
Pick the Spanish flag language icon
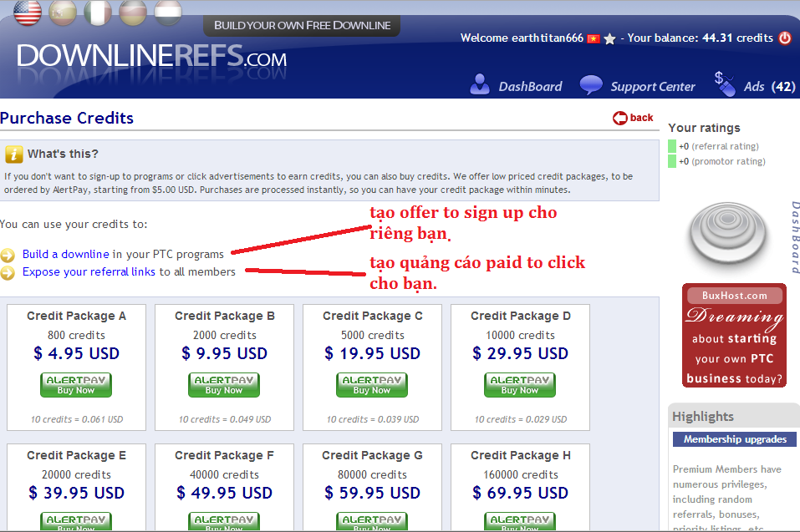coord(63,12)
